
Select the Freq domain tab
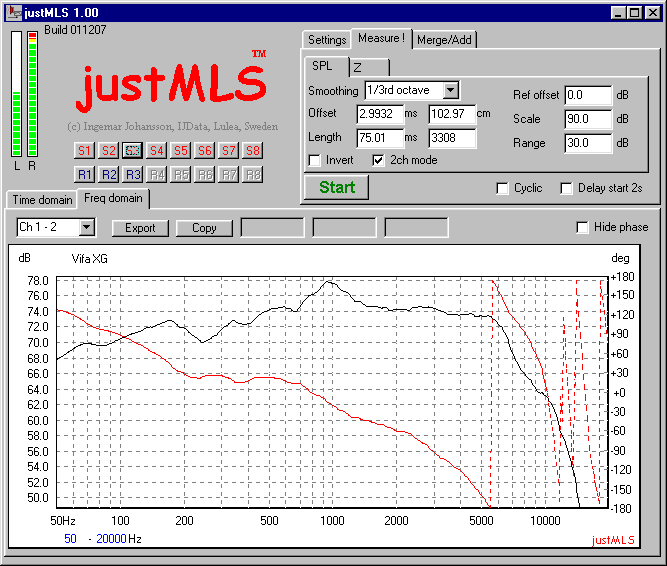coord(113,198)
